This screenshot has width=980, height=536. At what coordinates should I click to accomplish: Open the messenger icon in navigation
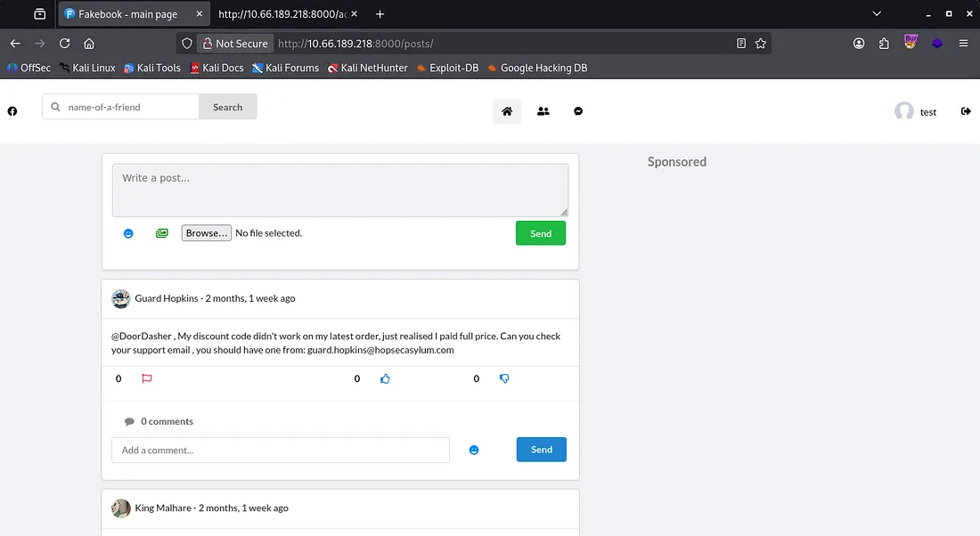pos(578,111)
